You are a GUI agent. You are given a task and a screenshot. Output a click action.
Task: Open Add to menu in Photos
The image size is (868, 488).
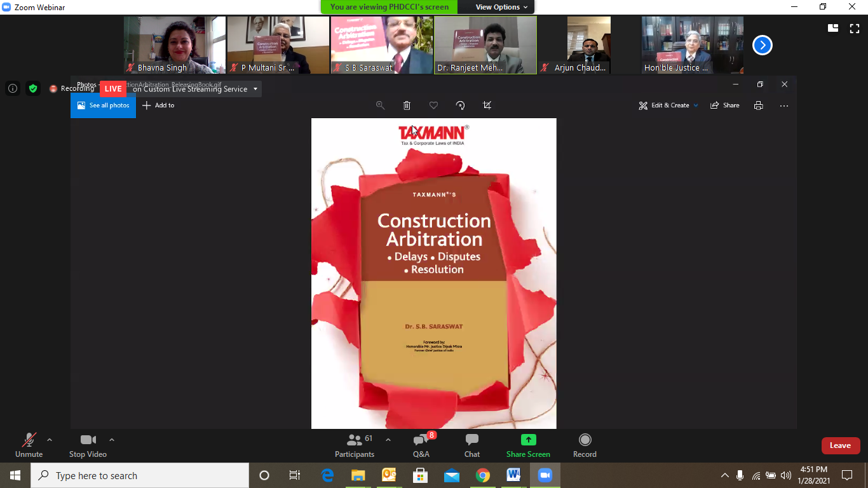[158, 105]
